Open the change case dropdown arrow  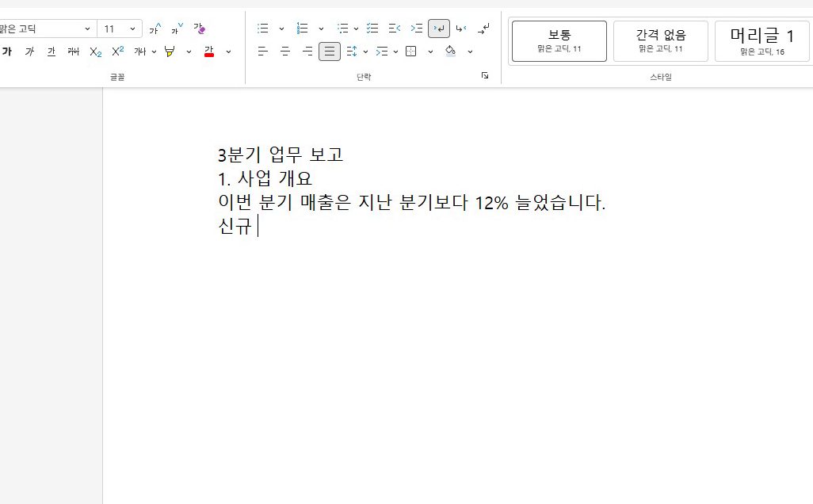click(154, 52)
